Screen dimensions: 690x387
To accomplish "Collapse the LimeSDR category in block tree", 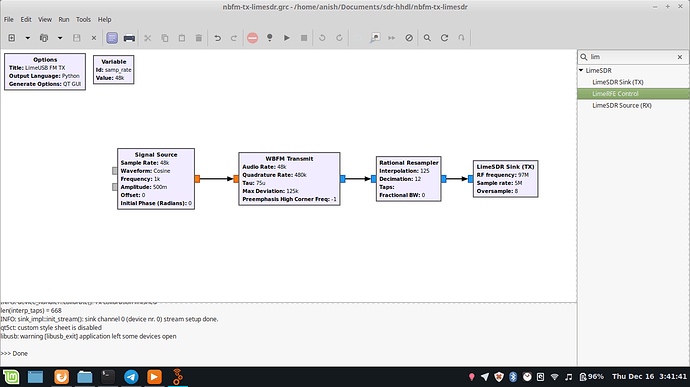I will [x=581, y=70].
